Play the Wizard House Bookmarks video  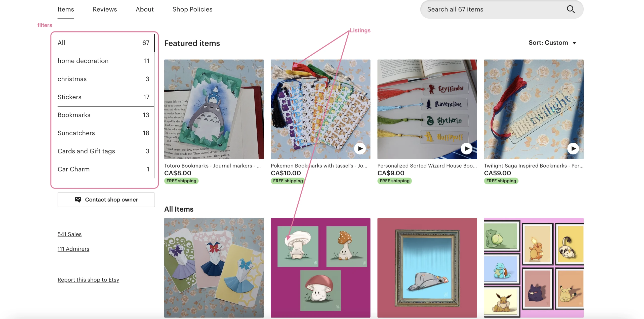pos(467,148)
